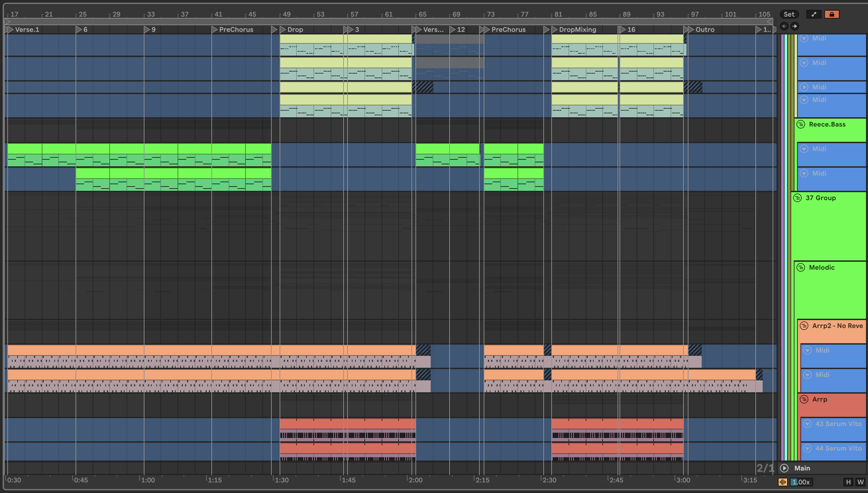Collapse the Midi track directly above 37 Group
The image size is (868, 493).
804,173
